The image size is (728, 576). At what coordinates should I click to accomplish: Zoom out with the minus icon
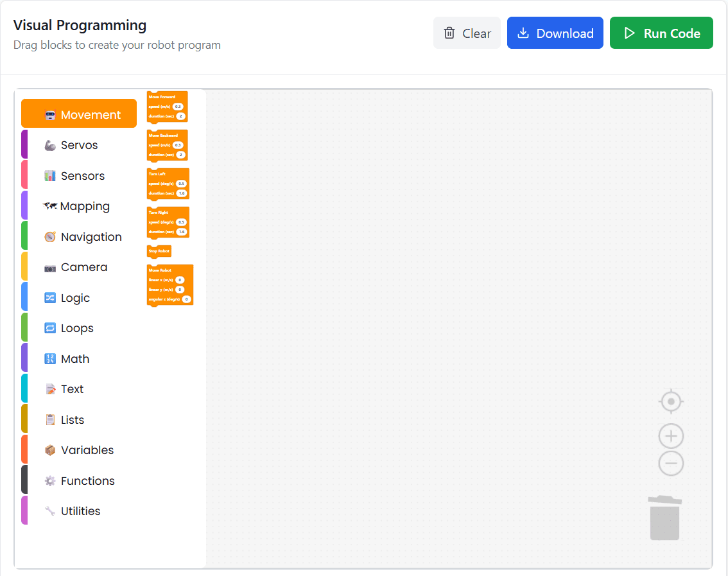(x=671, y=463)
